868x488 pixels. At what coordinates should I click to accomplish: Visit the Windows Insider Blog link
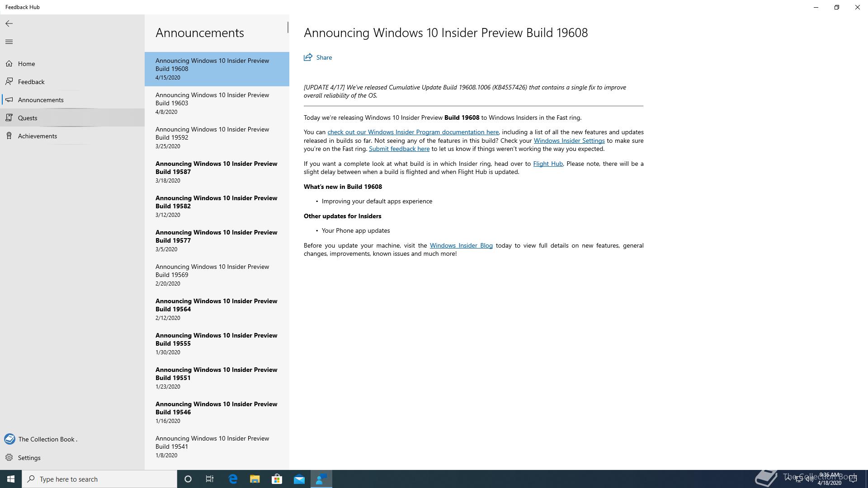click(461, 245)
